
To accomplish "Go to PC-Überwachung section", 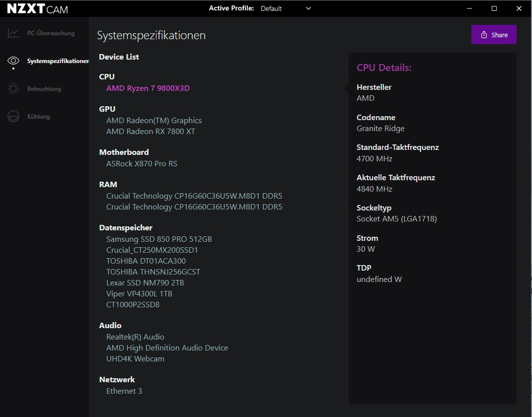I will 51,33.
